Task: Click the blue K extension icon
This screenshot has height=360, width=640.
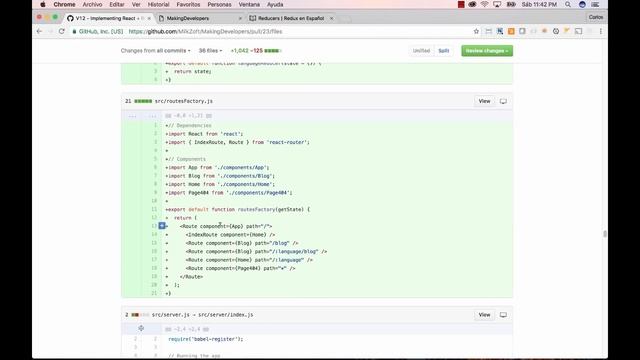Action: (500, 31)
